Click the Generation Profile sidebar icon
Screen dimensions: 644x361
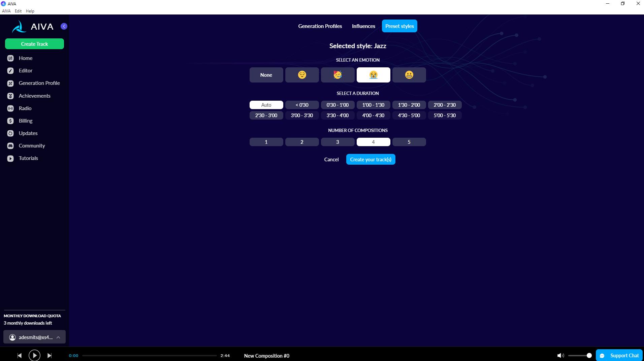click(x=10, y=83)
